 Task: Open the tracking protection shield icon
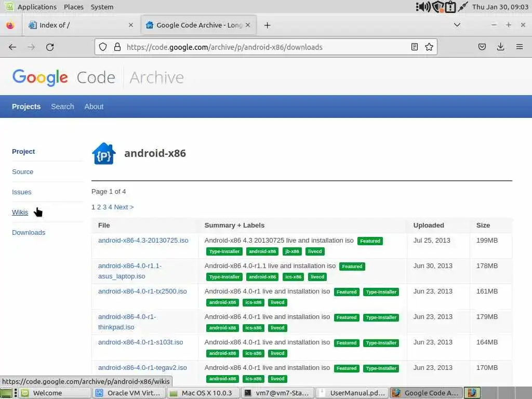[103, 47]
